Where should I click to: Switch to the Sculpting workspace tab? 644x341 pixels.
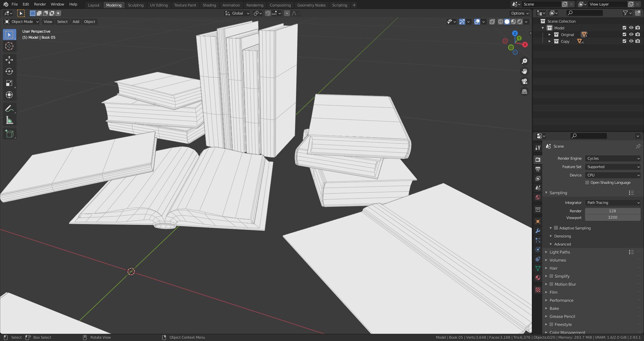(x=136, y=5)
